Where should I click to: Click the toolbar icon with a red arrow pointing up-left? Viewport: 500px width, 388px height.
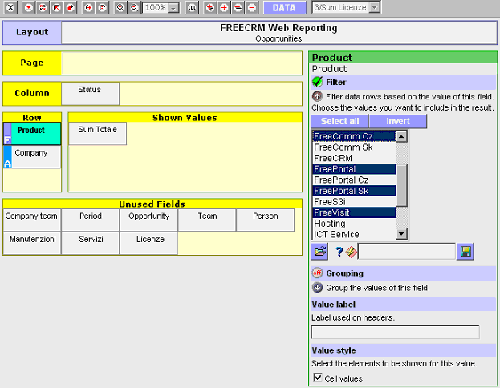57,8
